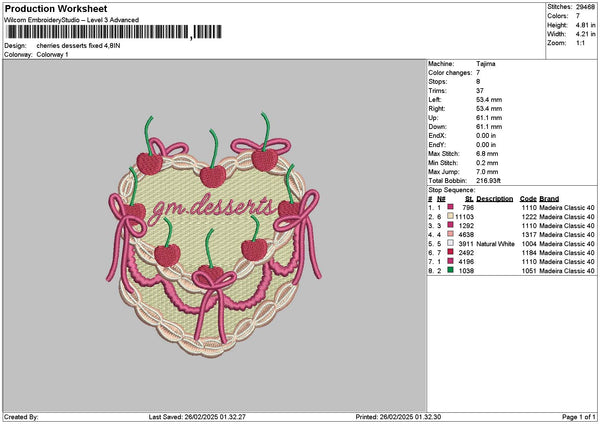The image size is (600, 424).
Task: Choose the red swatch for code 1184
Action: pyautogui.click(x=450, y=252)
